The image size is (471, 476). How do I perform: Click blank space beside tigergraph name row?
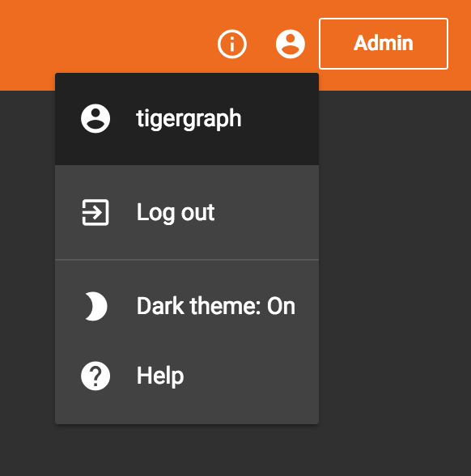click(279, 119)
